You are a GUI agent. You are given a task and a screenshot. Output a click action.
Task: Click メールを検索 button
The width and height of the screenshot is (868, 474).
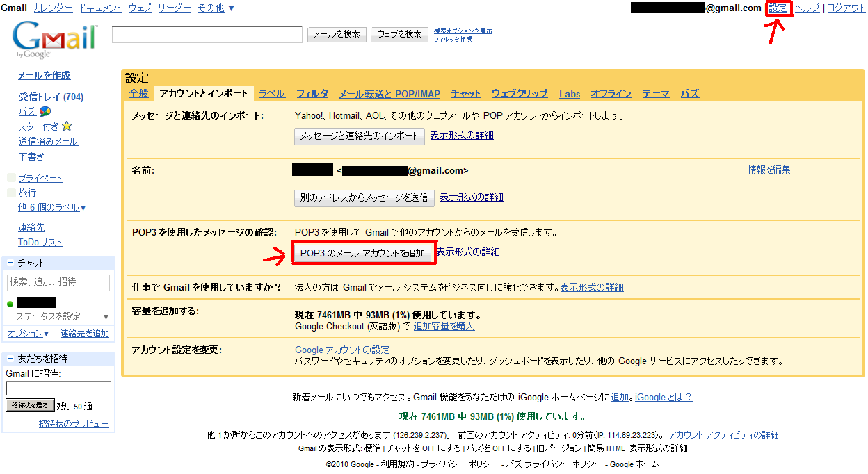pos(337,34)
